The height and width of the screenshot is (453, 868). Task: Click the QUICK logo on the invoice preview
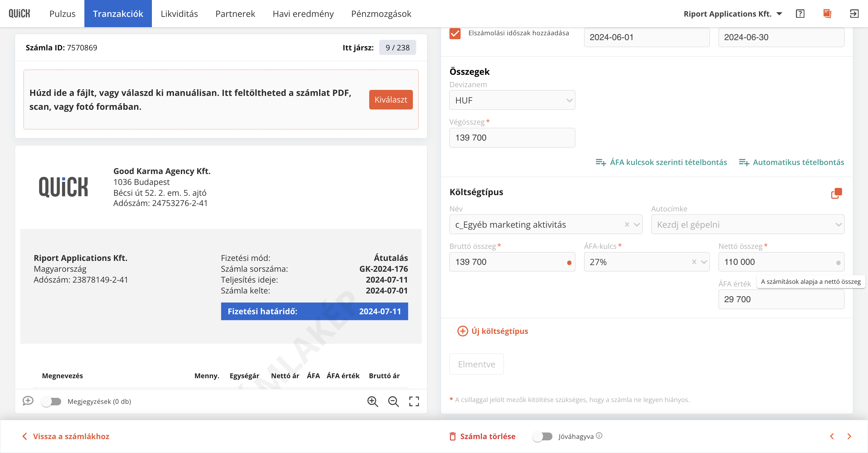pos(63,187)
